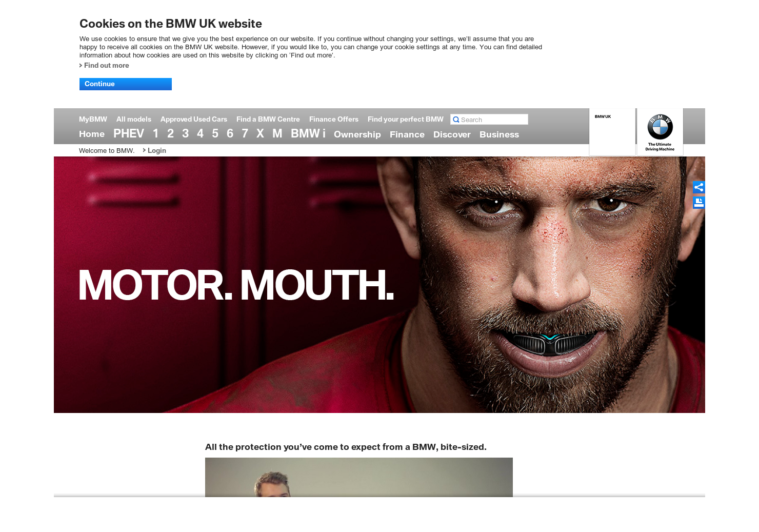This screenshot has width=759, height=532.
Task: Select the 'M' performance models icon
Action: coord(277,133)
